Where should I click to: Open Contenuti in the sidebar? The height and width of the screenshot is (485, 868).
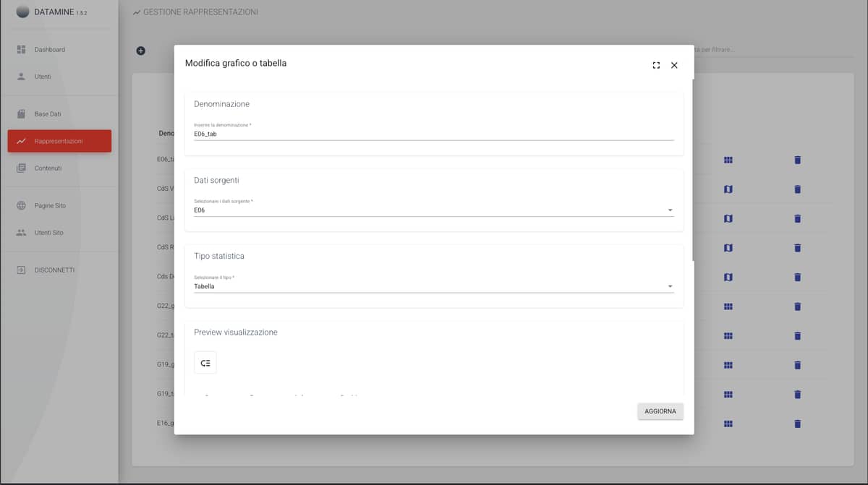pos(59,168)
